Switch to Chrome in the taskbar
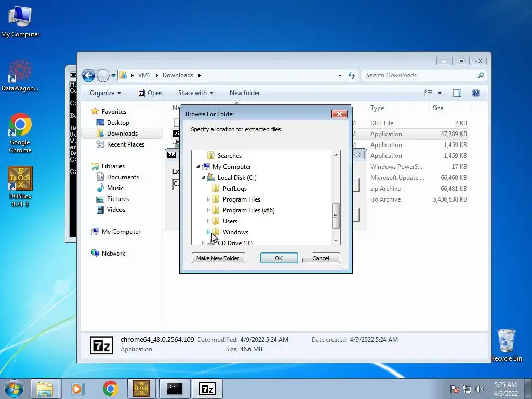Screen dimensions: 532x399 tap(110, 389)
